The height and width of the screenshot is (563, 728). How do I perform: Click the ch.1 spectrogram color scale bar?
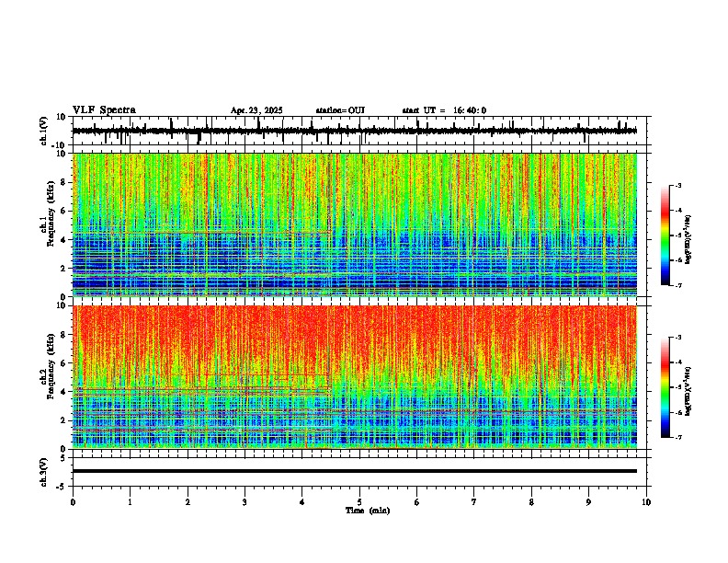665,236
